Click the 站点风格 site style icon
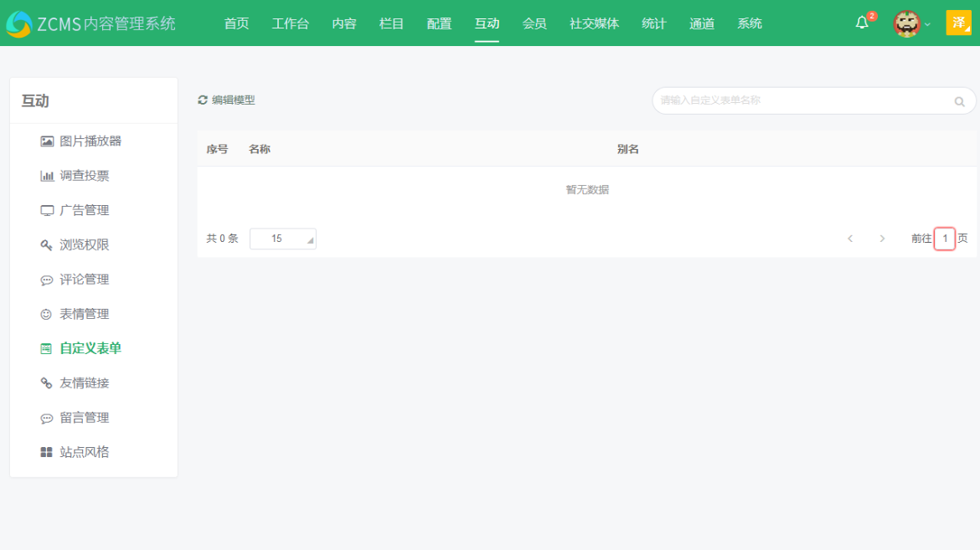Screen dimensions: 980x550 (47, 451)
